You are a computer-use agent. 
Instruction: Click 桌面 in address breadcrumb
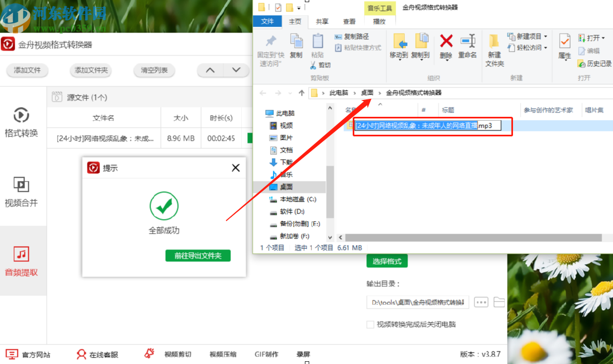click(367, 93)
